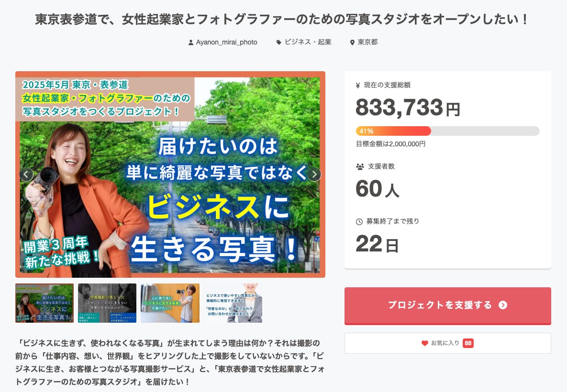This screenshot has height=392, width=567.
Task: Click the 88 favorites count badge
Action: coord(468,343)
